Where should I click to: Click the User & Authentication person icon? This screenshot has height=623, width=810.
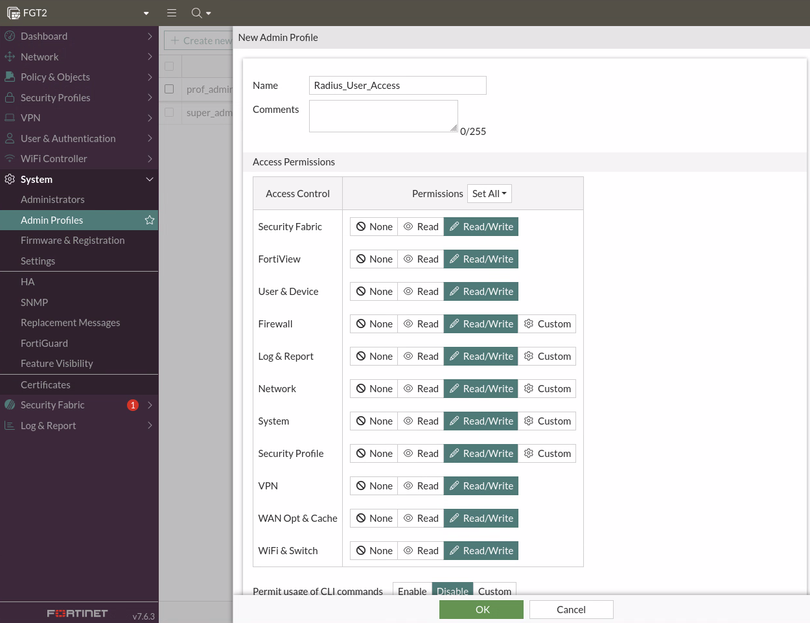point(9,138)
